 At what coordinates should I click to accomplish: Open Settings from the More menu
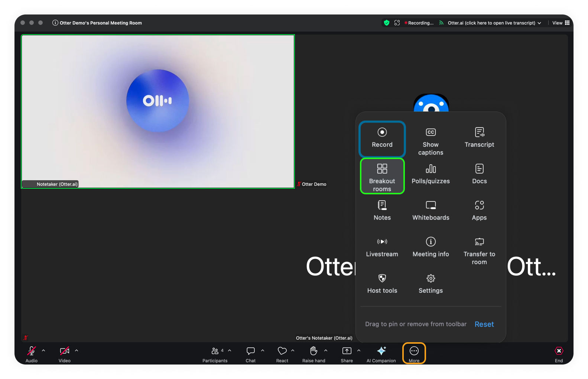click(x=431, y=284)
